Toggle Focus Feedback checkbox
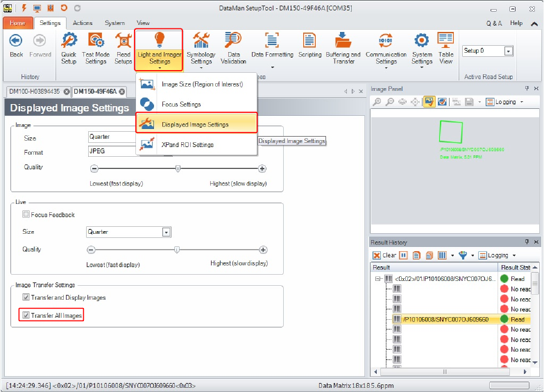 26,214
